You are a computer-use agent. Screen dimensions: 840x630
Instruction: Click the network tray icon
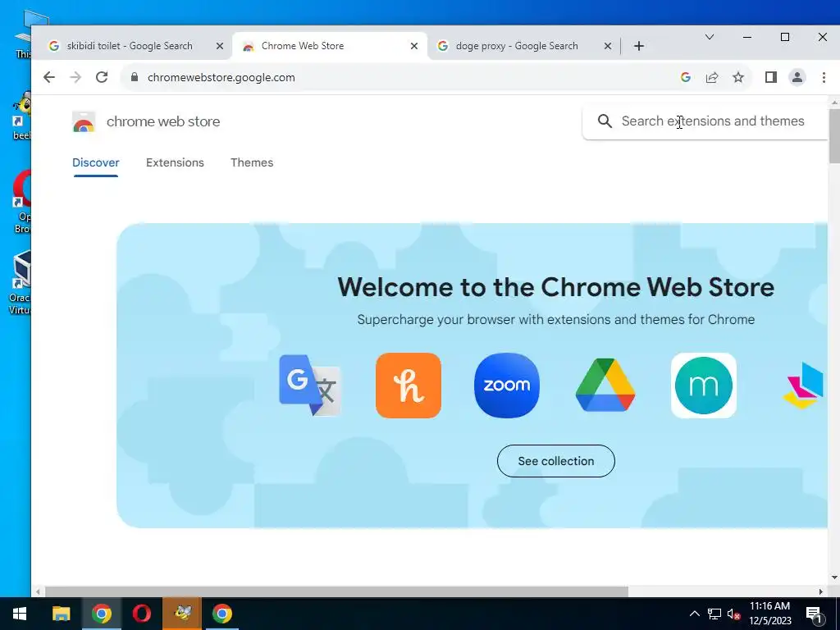pos(714,614)
